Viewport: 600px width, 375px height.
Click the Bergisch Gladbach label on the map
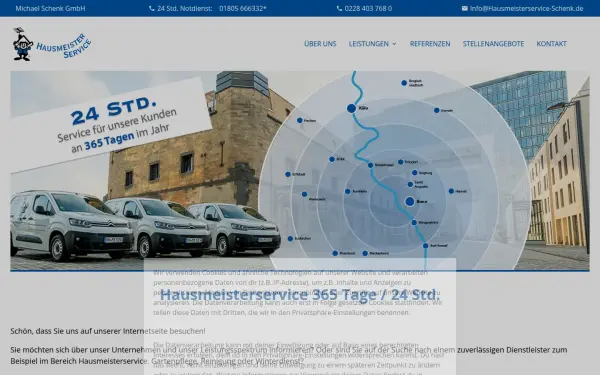tap(415, 83)
